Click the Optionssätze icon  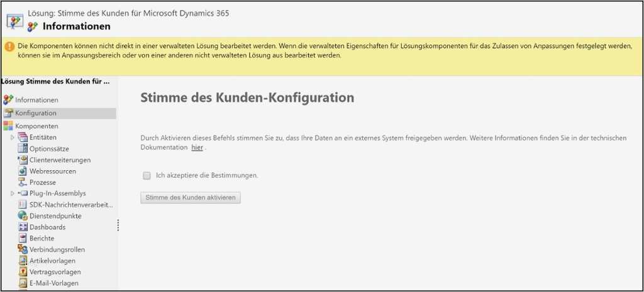[x=23, y=148]
